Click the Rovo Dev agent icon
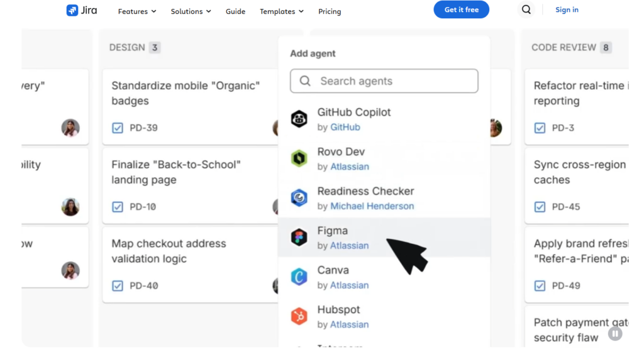This screenshot has height=357, width=644. tap(299, 158)
